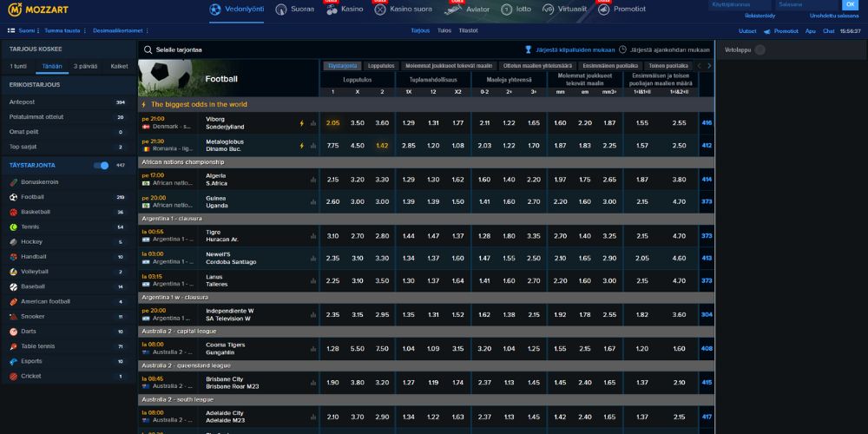Select the Kaikki time filter tab
Viewport: 868px width, 434px height.
coord(119,67)
